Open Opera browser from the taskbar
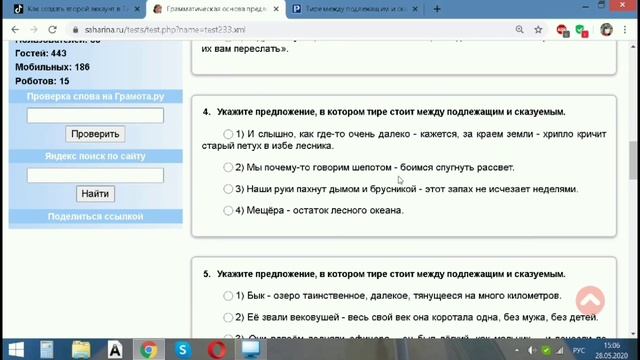 click(x=217, y=350)
